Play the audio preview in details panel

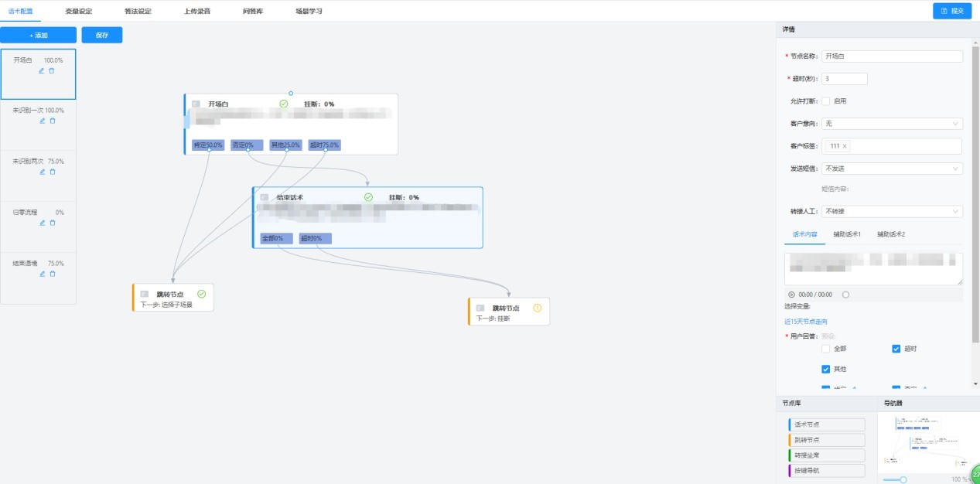791,295
